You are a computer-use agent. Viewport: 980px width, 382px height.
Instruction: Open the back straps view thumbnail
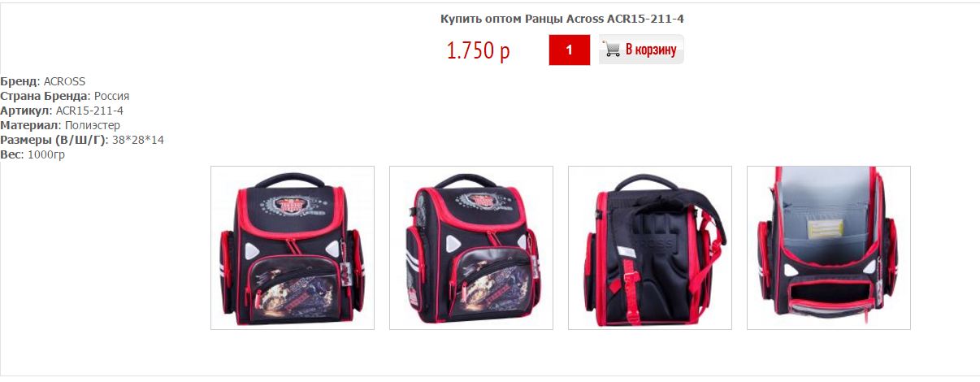point(650,248)
